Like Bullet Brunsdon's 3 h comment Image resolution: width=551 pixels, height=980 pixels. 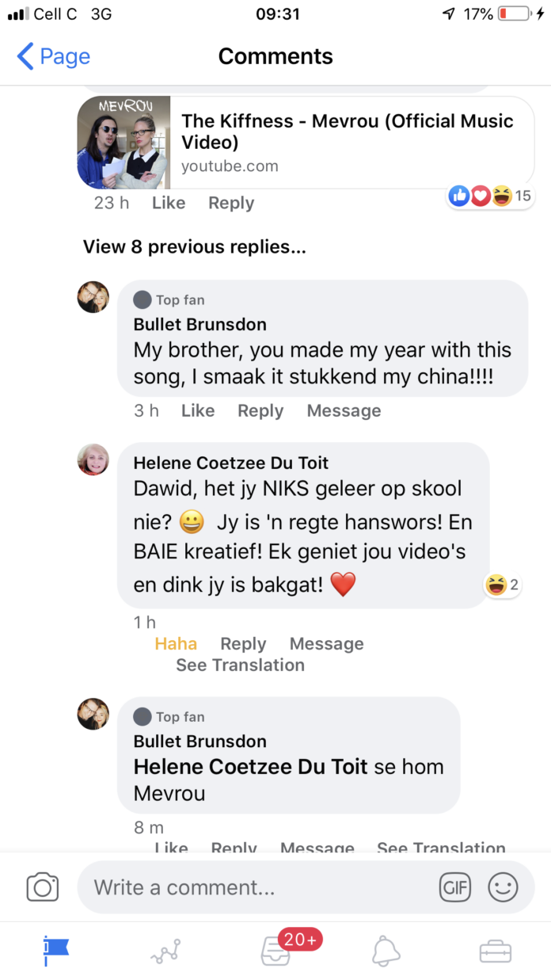pos(198,410)
